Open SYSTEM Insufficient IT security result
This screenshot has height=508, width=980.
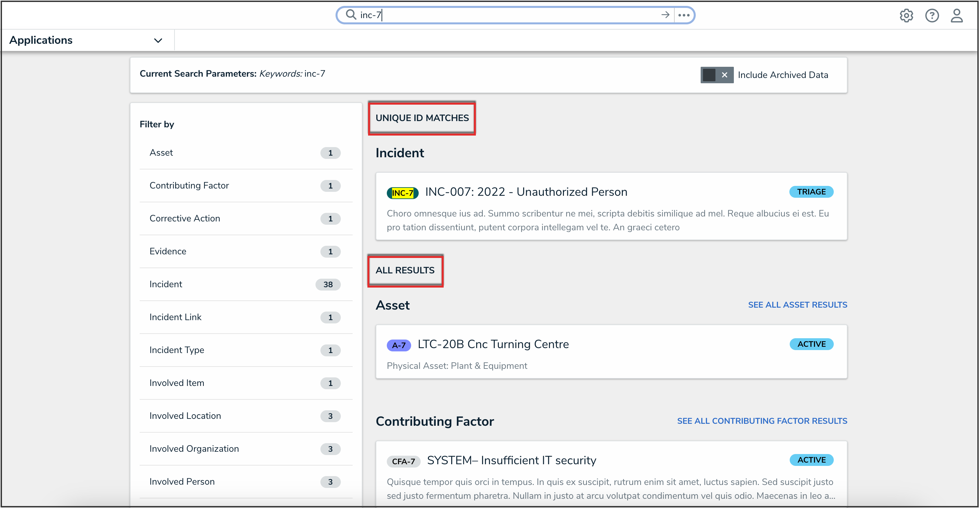click(511, 460)
